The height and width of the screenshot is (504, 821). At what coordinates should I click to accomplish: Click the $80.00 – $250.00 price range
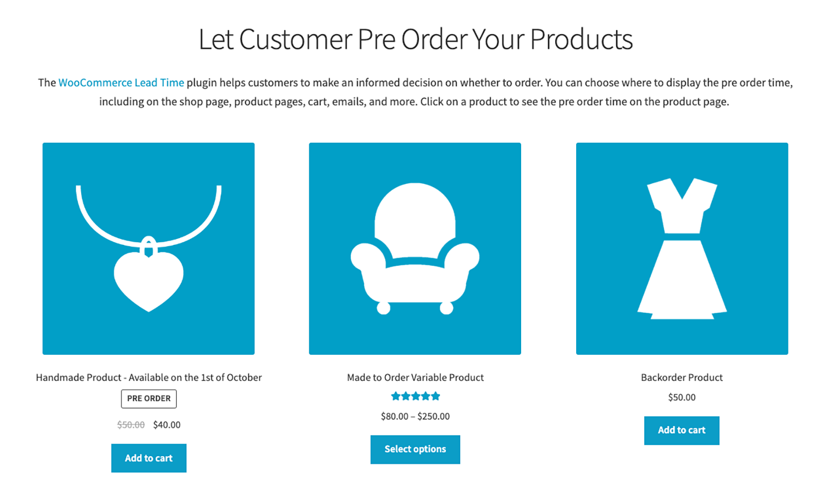(x=415, y=416)
